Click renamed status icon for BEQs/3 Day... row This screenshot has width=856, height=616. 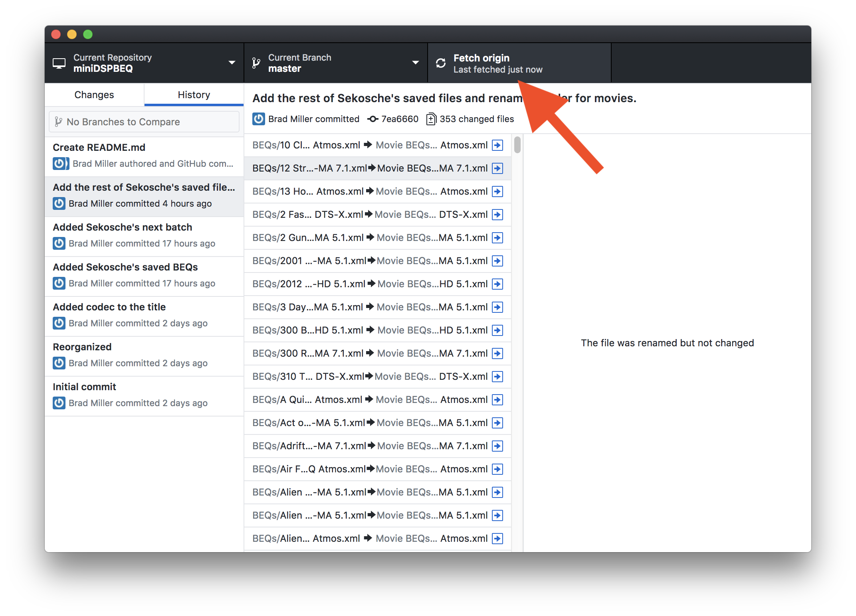coord(497,307)
